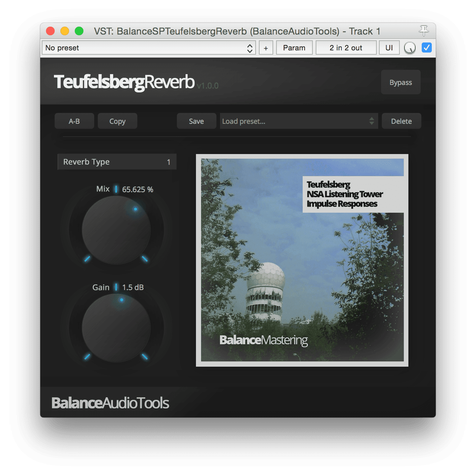This screenshot has width=476, height=475.
Task: Toggle the UI button
Action: click(389, 48)
